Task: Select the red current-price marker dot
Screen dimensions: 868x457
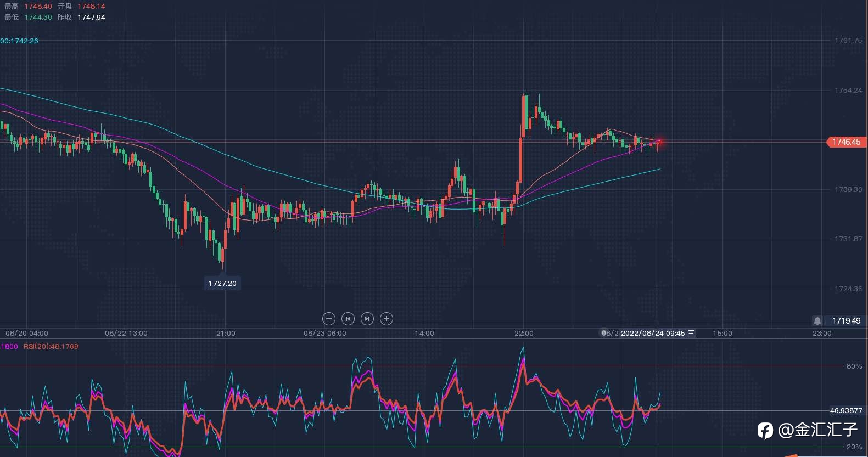Action: tap(659, 143)
